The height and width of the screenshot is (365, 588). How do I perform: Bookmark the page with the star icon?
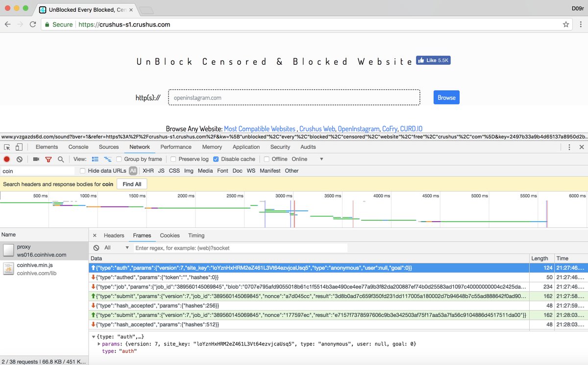click(x=566, y=24)
